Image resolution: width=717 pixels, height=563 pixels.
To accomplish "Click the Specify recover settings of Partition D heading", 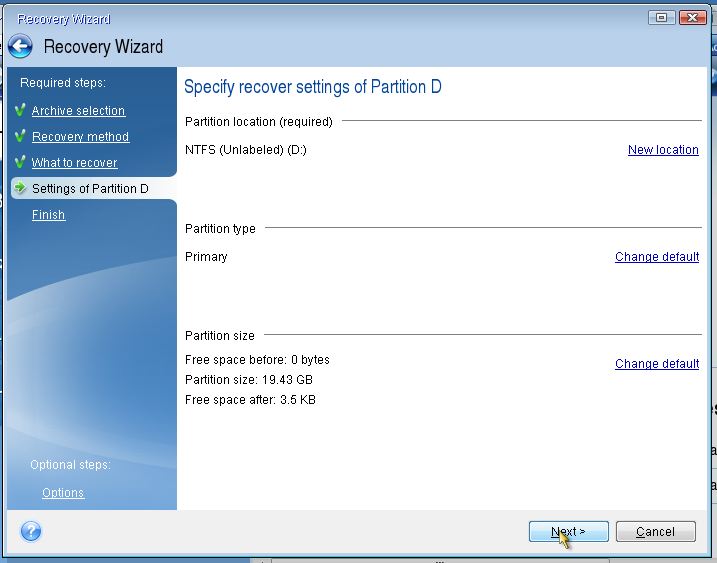I will pyautogui.click(x=313, y=86).
